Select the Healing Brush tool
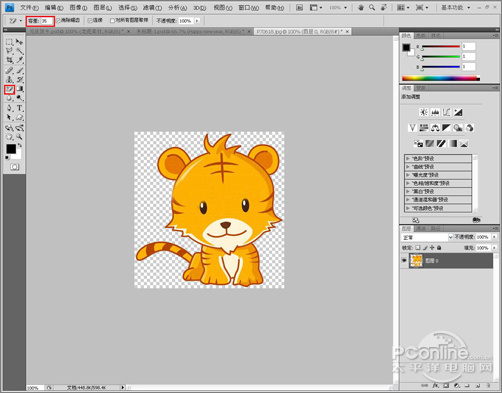This screenshot has width=502, height=393. [x=9, y=70]
